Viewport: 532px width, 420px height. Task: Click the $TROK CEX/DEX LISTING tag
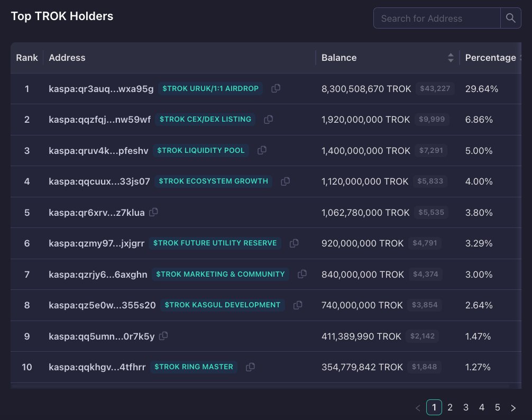coord(205,120)
